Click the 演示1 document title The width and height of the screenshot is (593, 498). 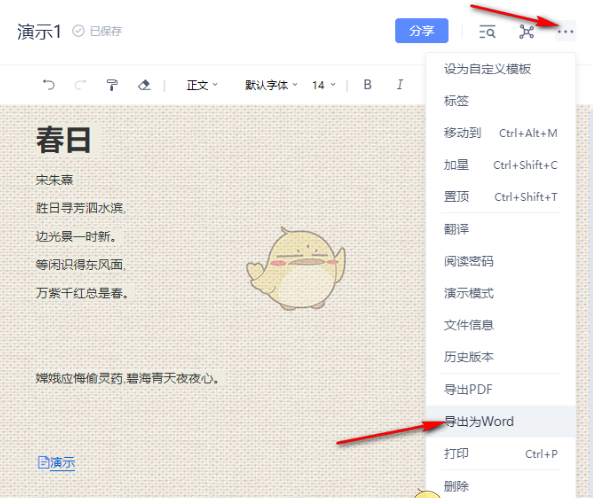click(x=39, y=31)
